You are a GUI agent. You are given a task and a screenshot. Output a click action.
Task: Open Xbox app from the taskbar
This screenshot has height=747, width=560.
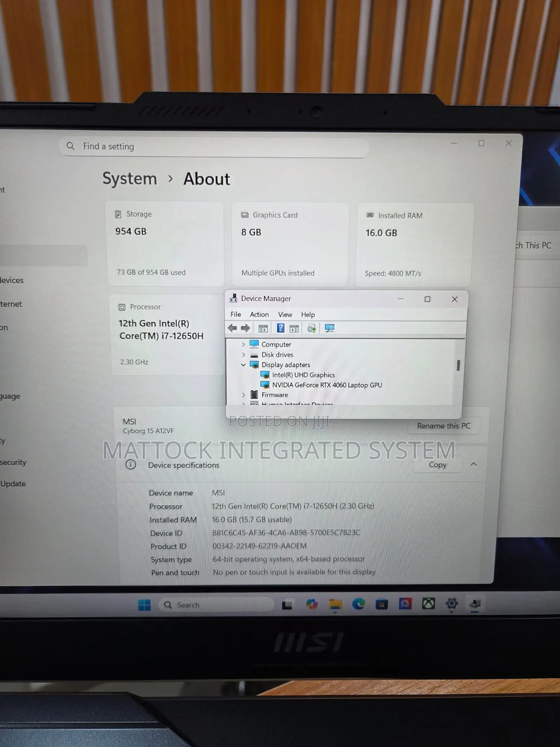428,603
